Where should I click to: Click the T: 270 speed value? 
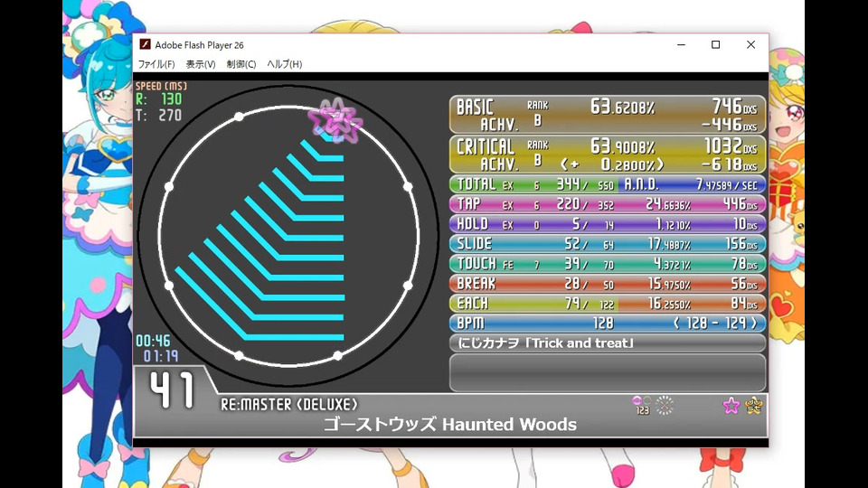click(x=159, y=115)
